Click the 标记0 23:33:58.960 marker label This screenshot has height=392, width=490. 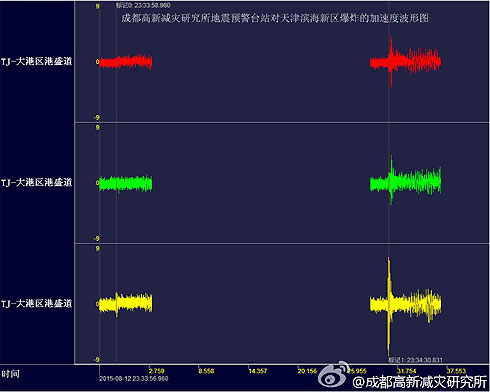pyautogui.click(x=143, y=5)
